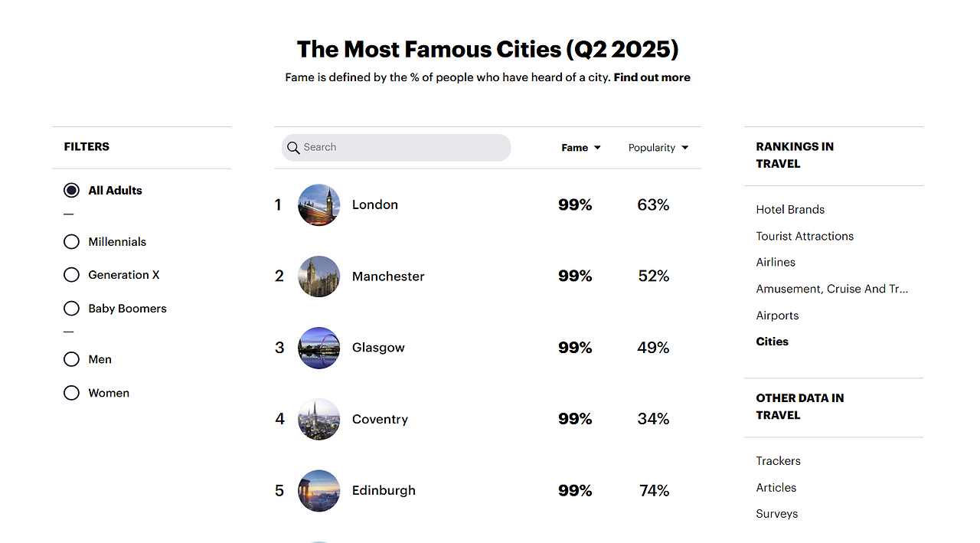
Task: View the Airports rankings
Action: pyautogui.click(x=777, y=316)
